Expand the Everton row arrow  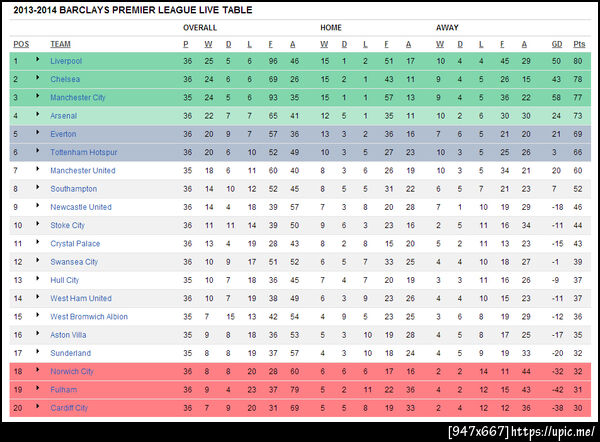[37, 133]
